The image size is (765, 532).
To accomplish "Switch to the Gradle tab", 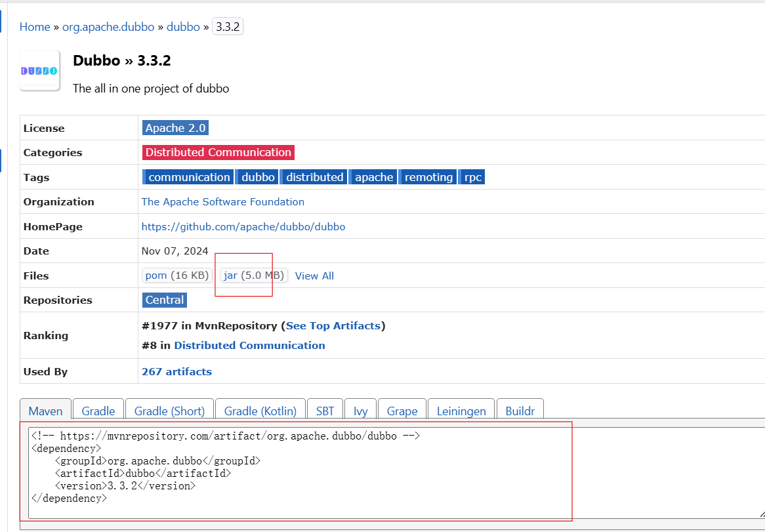I will click(x=98, y=411).
